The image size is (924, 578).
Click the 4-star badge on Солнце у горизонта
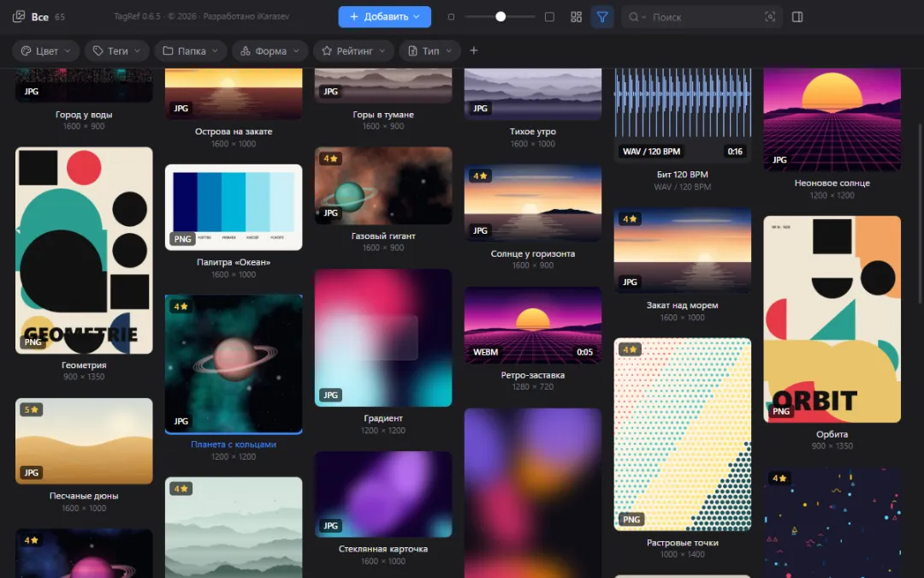pos(480,176)
